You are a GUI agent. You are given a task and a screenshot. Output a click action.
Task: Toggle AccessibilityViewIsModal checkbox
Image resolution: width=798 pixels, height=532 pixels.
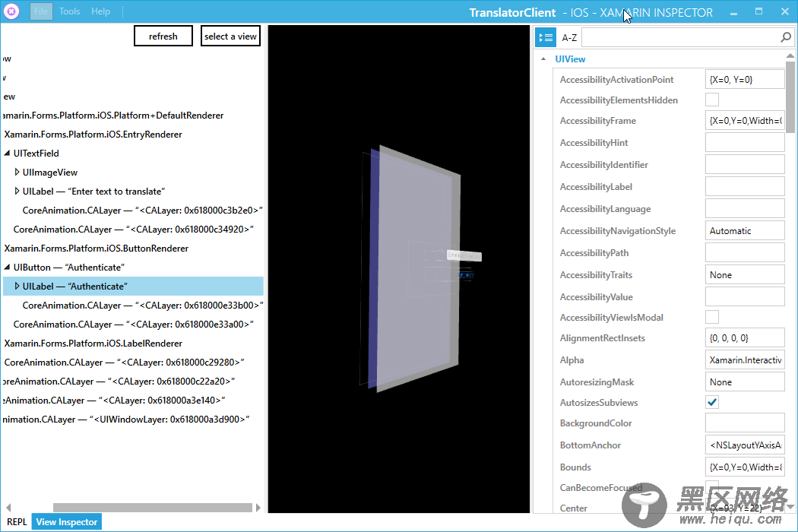(x=712, y=317)
